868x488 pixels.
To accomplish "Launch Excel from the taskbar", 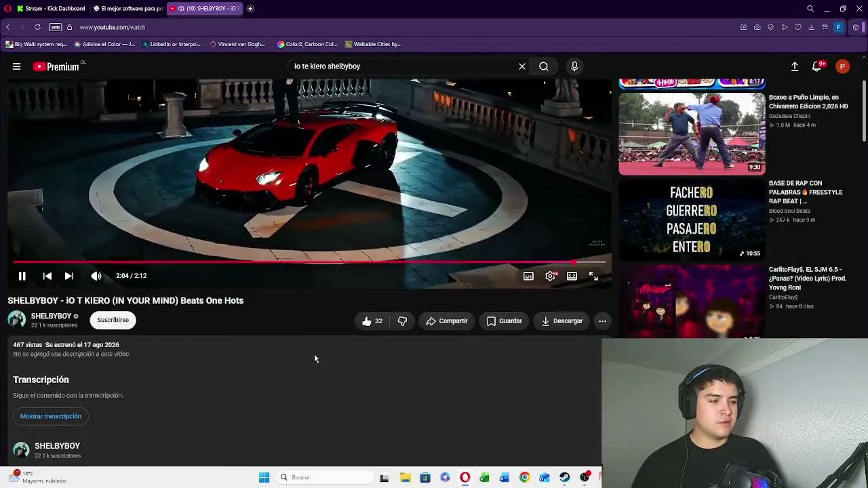I will 484,477.
